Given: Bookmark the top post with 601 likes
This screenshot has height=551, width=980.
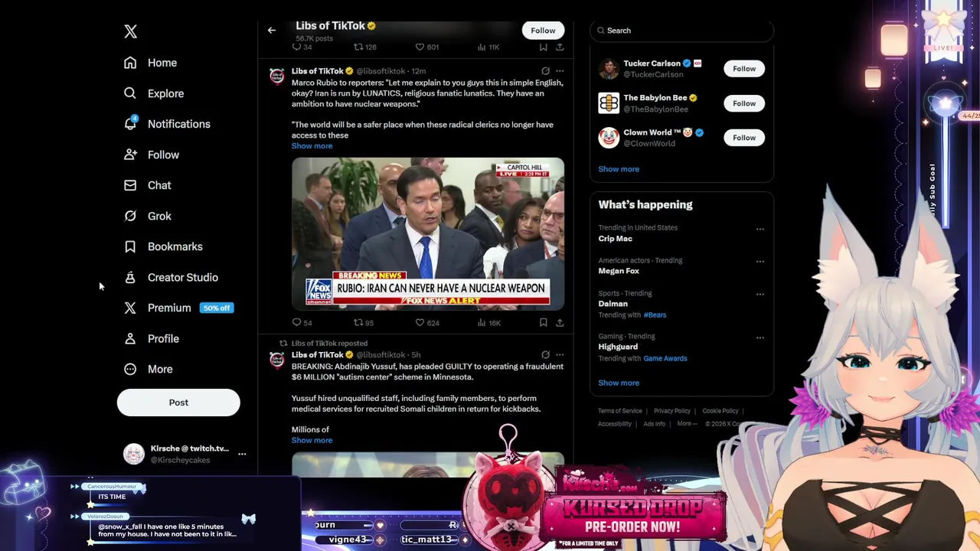Looking at the screenshot, I should point(543,47).
